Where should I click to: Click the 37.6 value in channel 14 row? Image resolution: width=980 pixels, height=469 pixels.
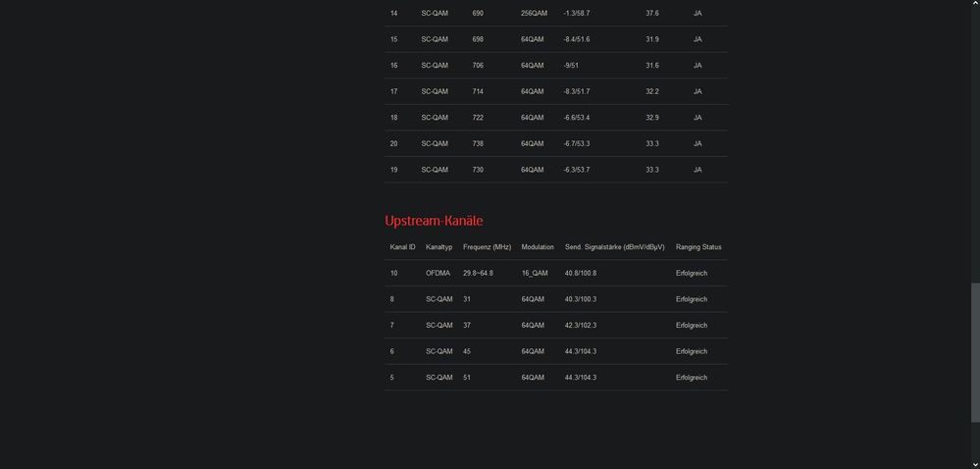point(652,14)
